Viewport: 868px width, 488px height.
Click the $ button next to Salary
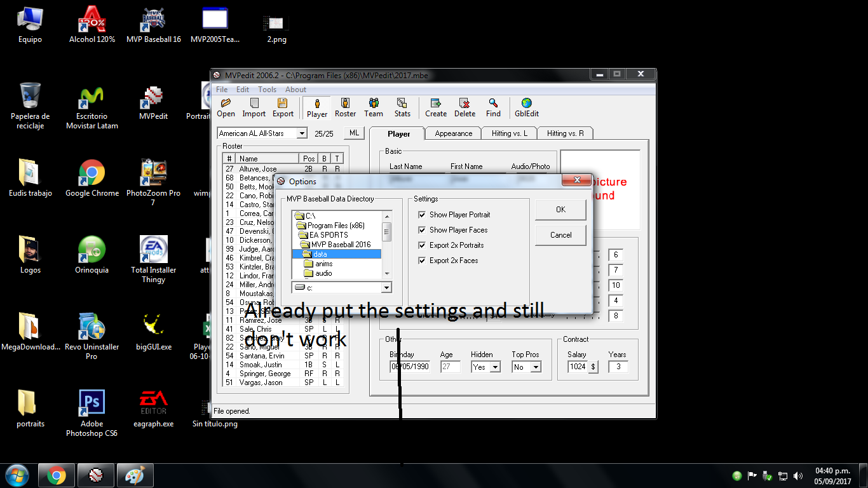593,367
